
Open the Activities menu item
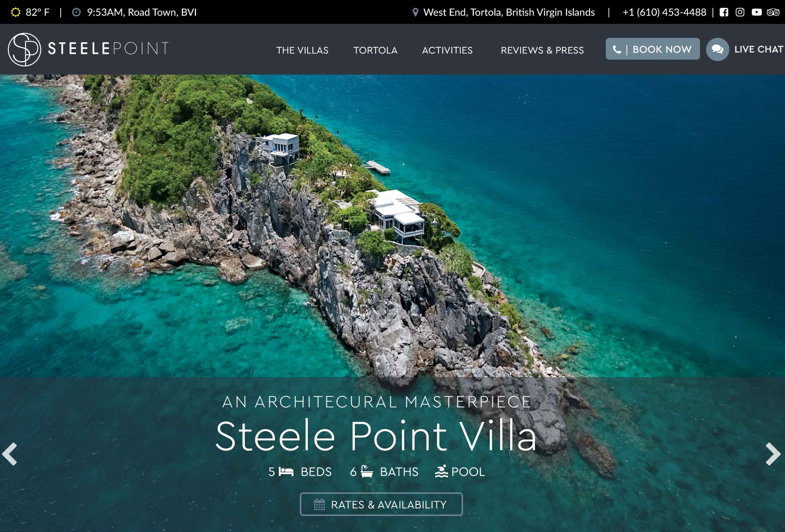tap(447, 50)
